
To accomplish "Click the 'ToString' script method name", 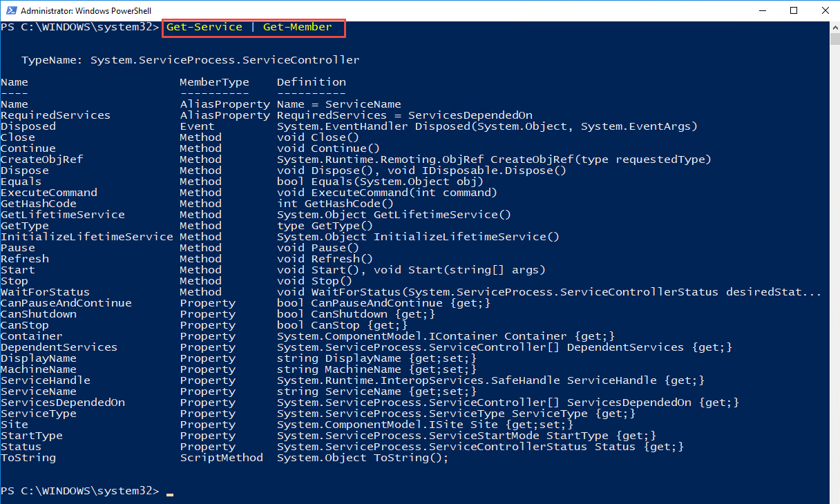I will [28, 458].
